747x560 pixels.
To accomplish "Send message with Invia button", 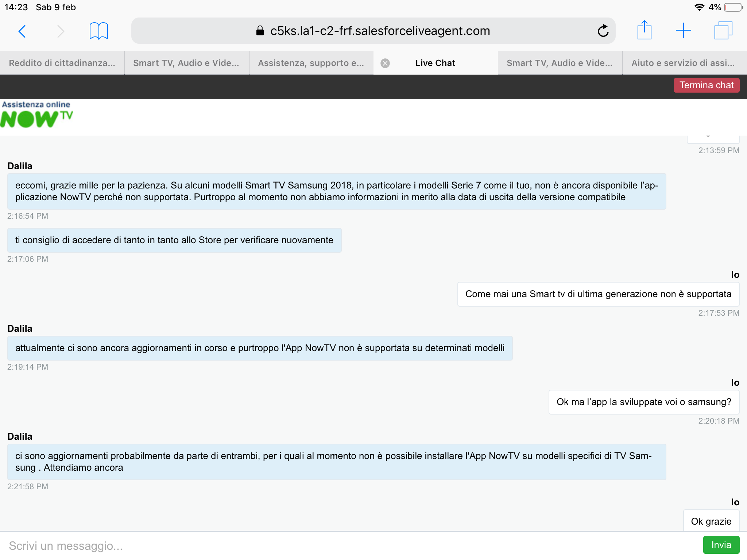I will pyautogui.click(x=721, y=545).
